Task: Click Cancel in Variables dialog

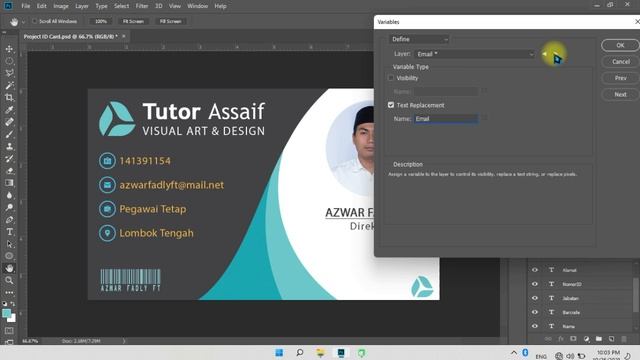Action: (x=620, y=62)
